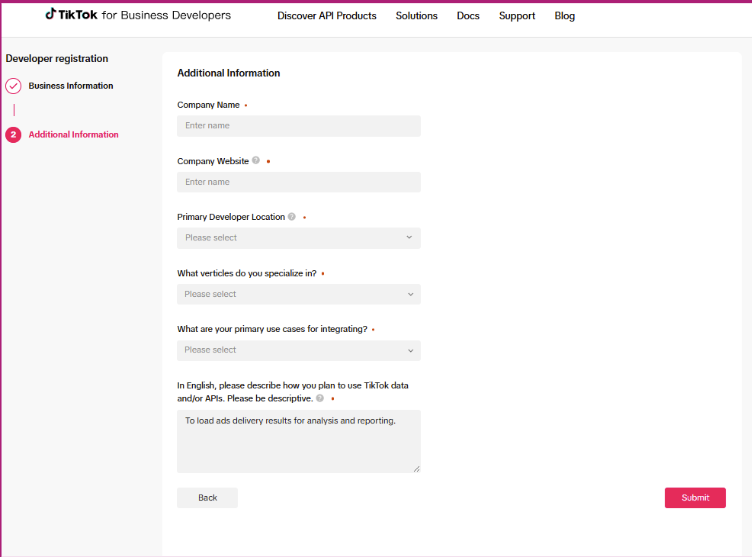
Task: Open the Discover API Products menu
Action: pyautogui.click(x=327, y=16)
